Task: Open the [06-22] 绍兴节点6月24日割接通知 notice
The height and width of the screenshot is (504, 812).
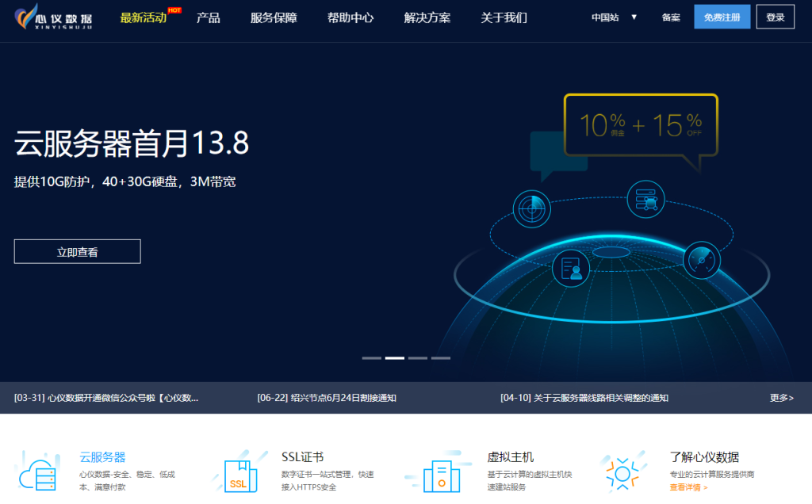Action: pos(327,397)
